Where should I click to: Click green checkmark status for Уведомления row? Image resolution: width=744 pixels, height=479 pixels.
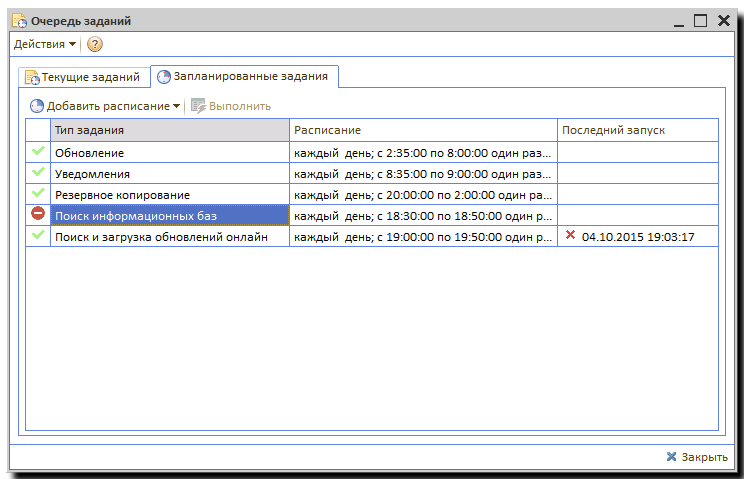click(38, 172)
